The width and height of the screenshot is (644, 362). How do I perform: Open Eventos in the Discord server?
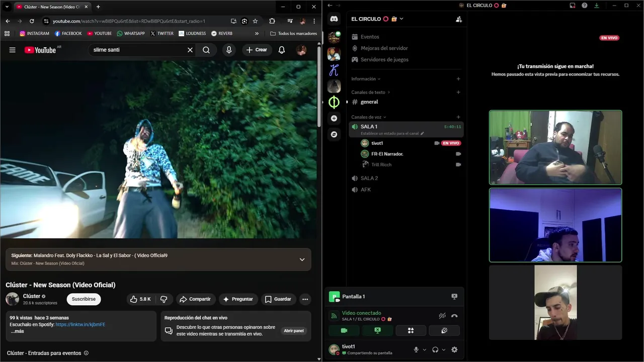click(370, 37)
